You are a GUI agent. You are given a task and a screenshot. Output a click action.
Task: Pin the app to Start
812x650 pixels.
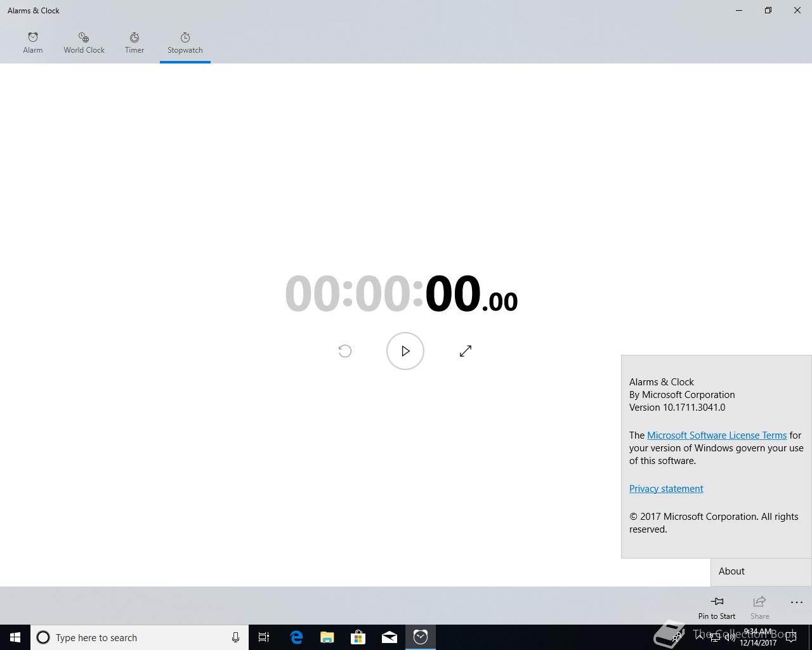coord(717,607)
